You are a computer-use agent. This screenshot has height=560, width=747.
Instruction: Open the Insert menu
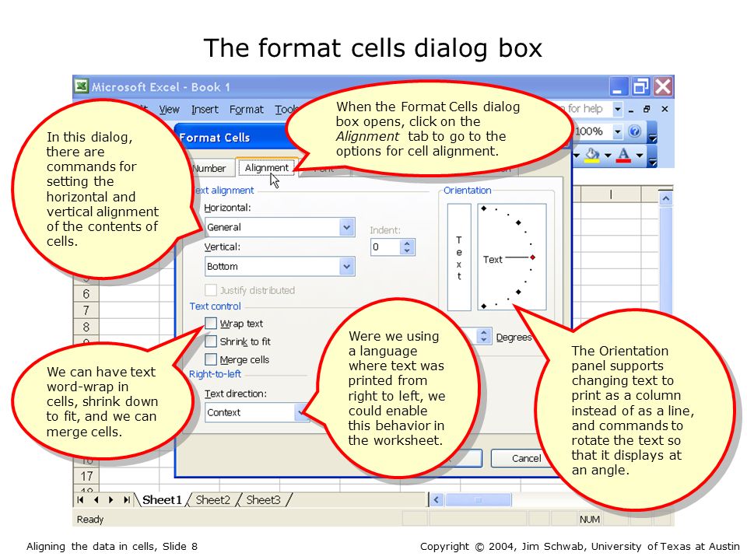[x=205, y=110]
